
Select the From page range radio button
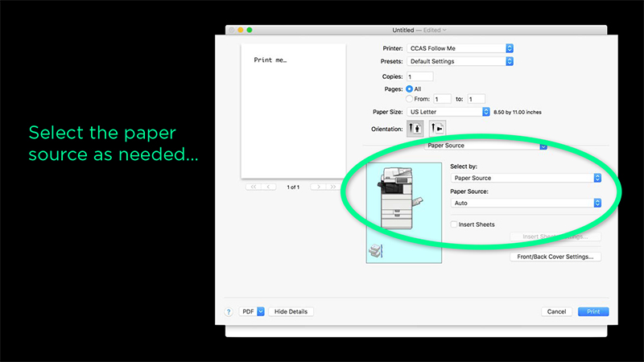click(410, 99)
